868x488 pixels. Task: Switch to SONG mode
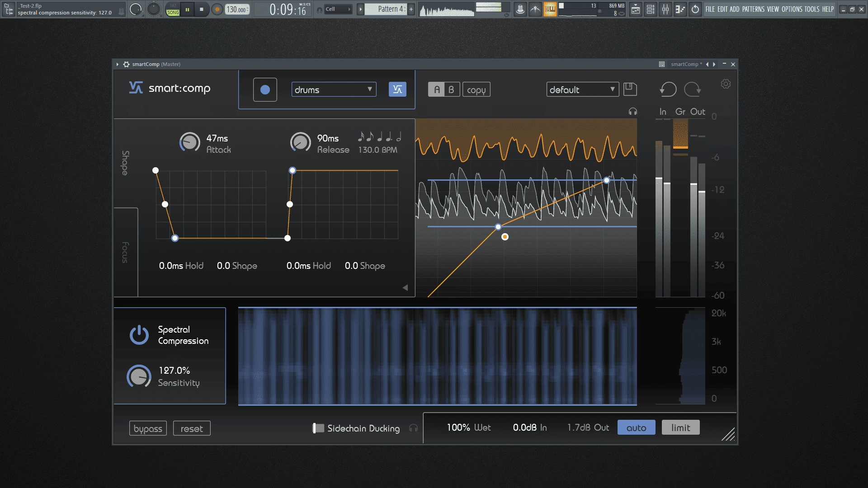coord(173,12)
